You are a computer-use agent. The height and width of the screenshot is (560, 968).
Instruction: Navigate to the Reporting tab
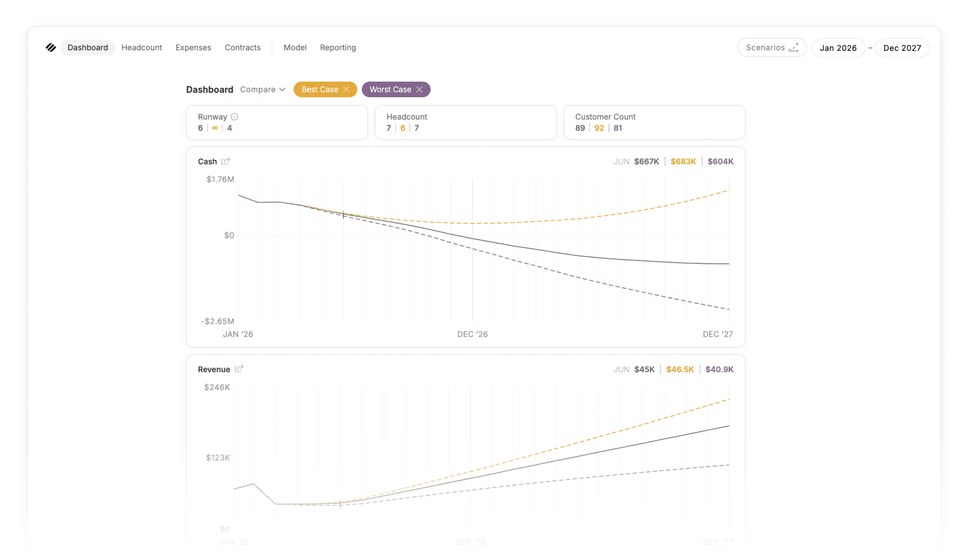pyautogui.click(x=338, y=48)
